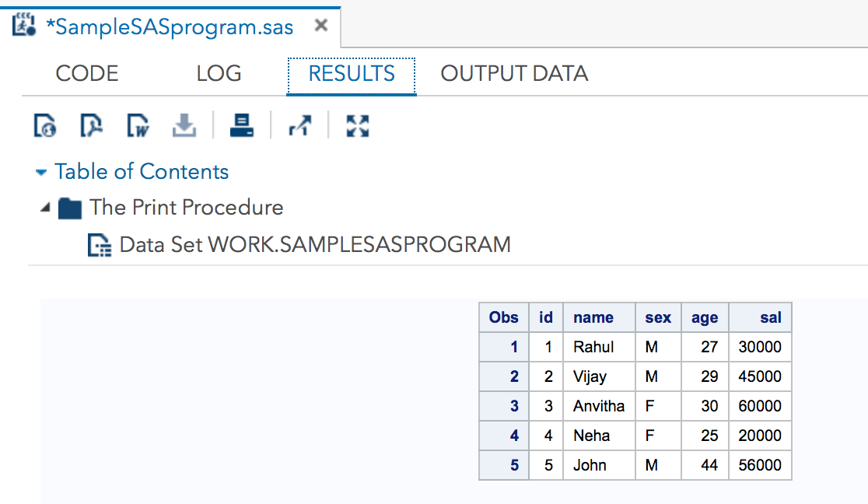Download results as PDF

pyautogui.click(x=92, y=125)
